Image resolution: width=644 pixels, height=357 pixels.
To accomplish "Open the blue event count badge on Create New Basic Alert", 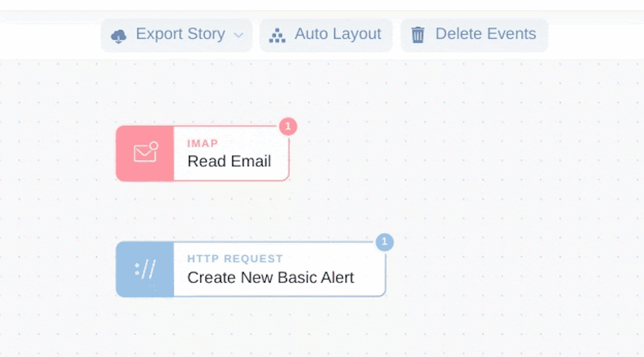I will pyautogui.click(x=385, y=242).
